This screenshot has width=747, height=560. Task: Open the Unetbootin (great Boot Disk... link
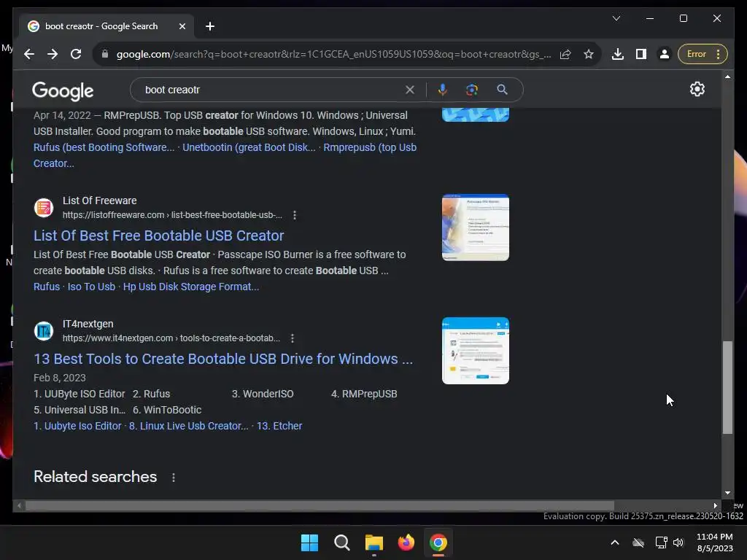(x=249, y=147)
